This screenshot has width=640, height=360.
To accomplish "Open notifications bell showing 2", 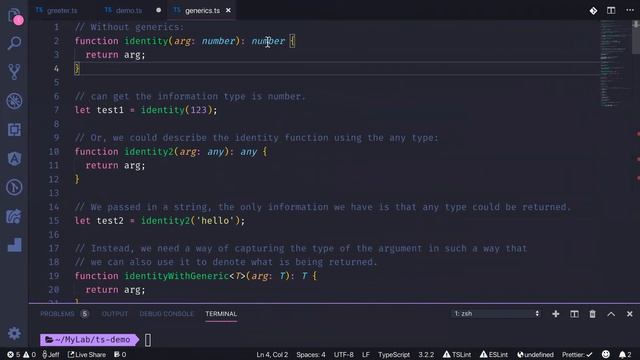I will [x=625, y=354].
